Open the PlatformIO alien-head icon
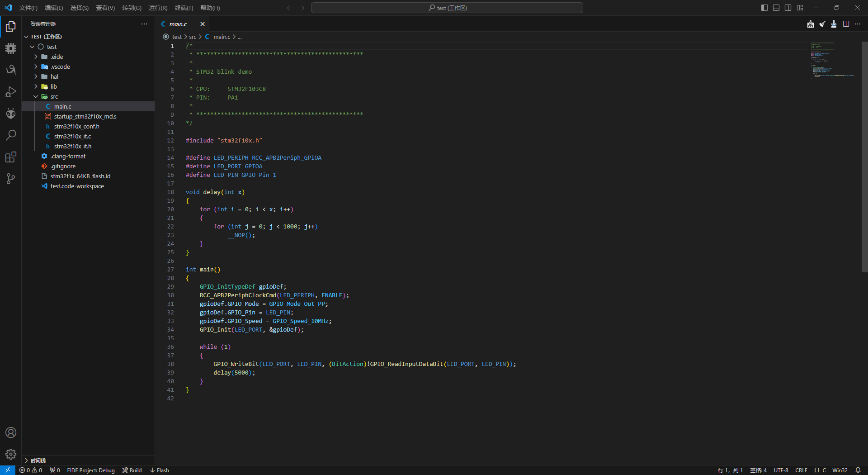The height and width of the screenshot is (475, 868). point(11,114)
